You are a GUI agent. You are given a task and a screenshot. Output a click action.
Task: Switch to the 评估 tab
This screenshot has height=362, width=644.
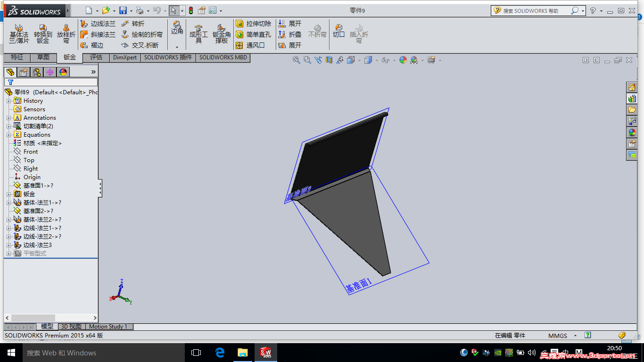click(96, 57)
